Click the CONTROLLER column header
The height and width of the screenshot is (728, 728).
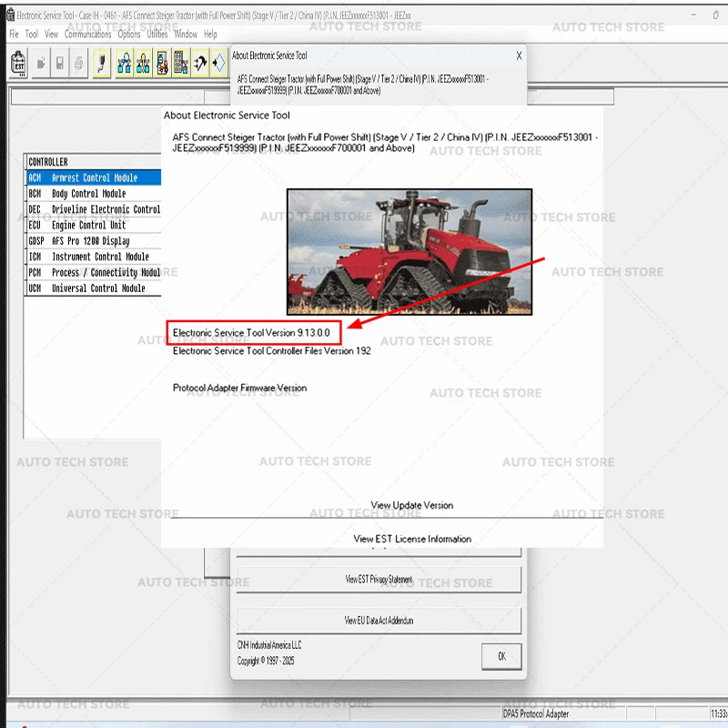tap(94, 162)
